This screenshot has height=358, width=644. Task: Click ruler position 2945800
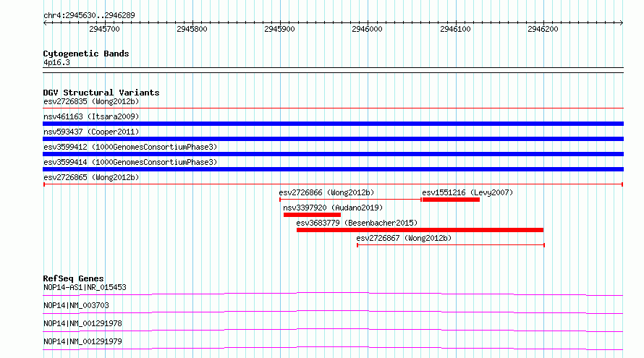click(192, 29)
